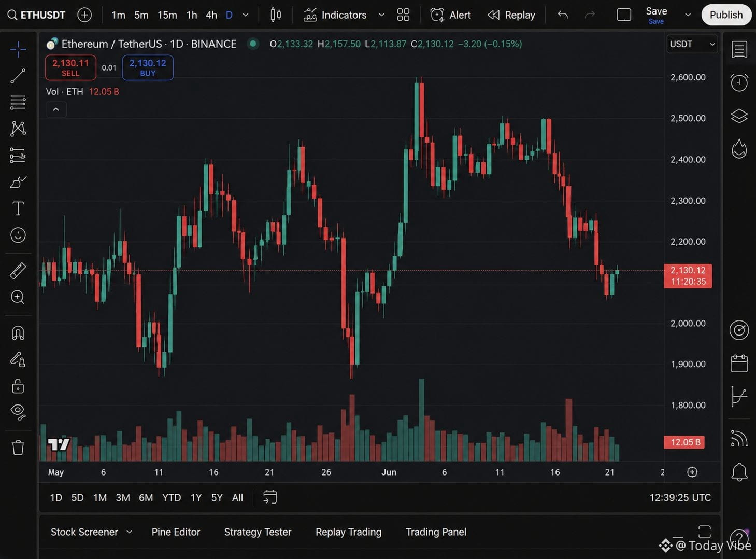
Task: Redo the chart action
Action: 590,15
